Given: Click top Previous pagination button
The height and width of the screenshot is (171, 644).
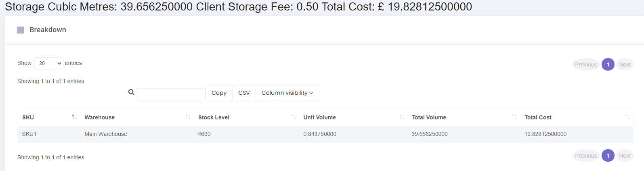Looking at the screenshot, I should (586, 65).
